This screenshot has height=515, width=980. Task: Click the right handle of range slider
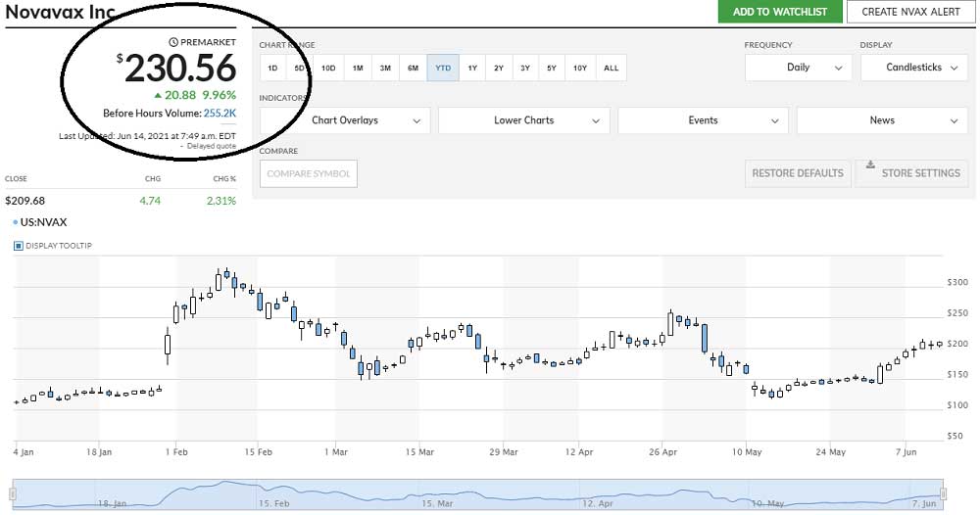[943, 494]
